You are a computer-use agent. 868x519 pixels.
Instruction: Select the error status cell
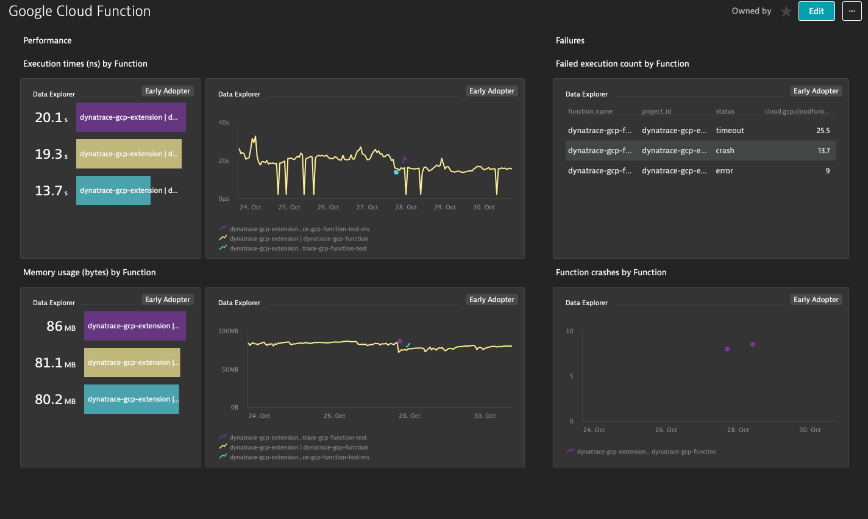click(724, 170)
